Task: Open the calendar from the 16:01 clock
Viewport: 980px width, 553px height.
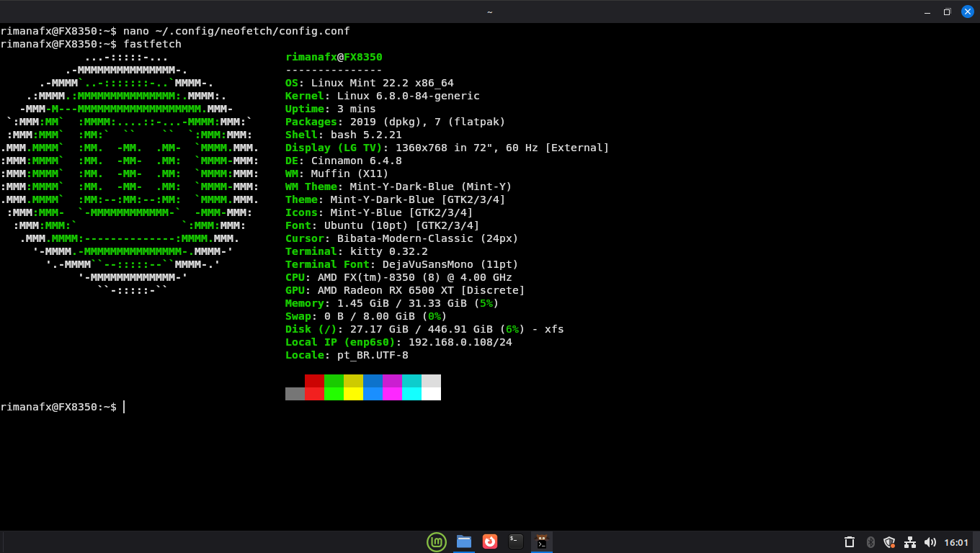Action: [956, 542]
